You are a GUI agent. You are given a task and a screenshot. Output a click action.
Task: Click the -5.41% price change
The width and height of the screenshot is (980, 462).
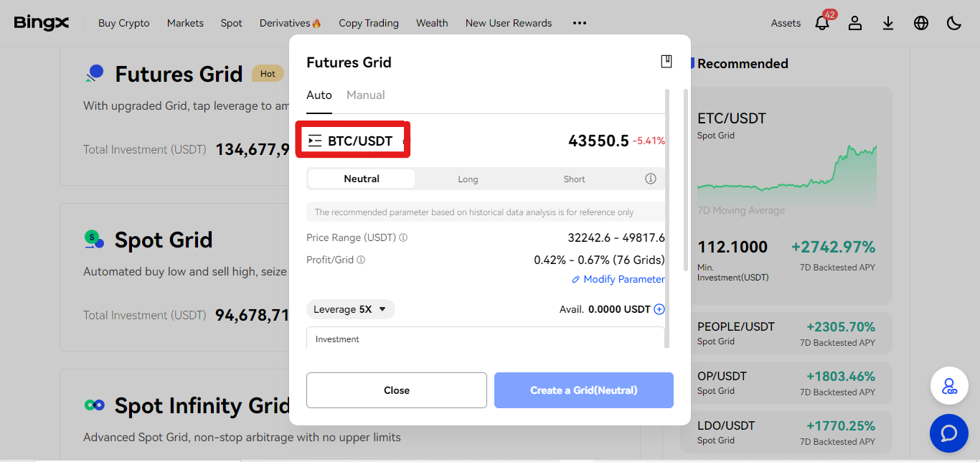click(649, 141)
